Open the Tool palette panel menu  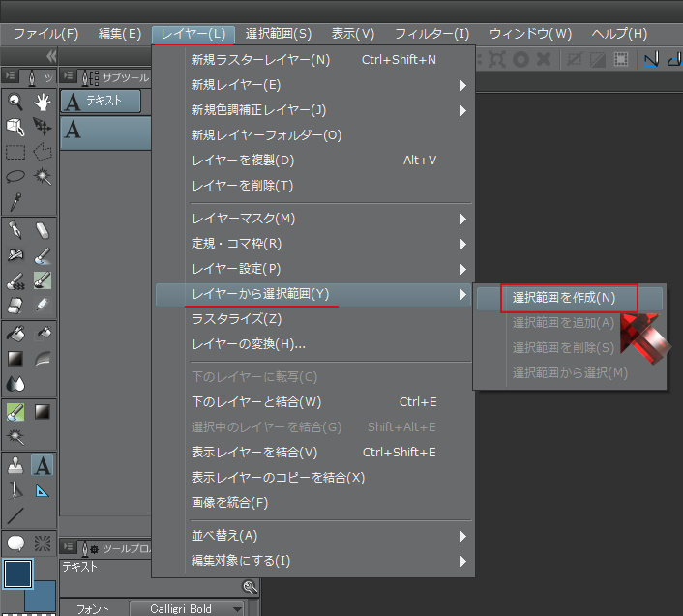point(10,76)
